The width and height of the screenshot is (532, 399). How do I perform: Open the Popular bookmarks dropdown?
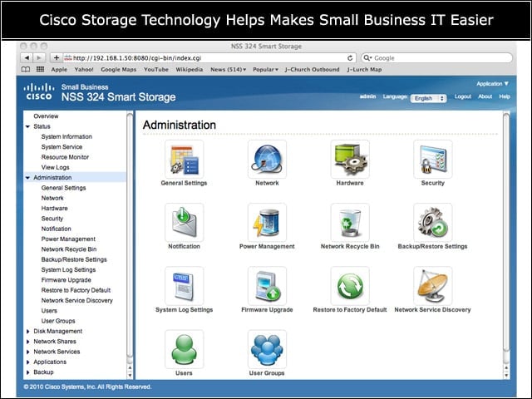pyautogui.click(x=265, y=70)
